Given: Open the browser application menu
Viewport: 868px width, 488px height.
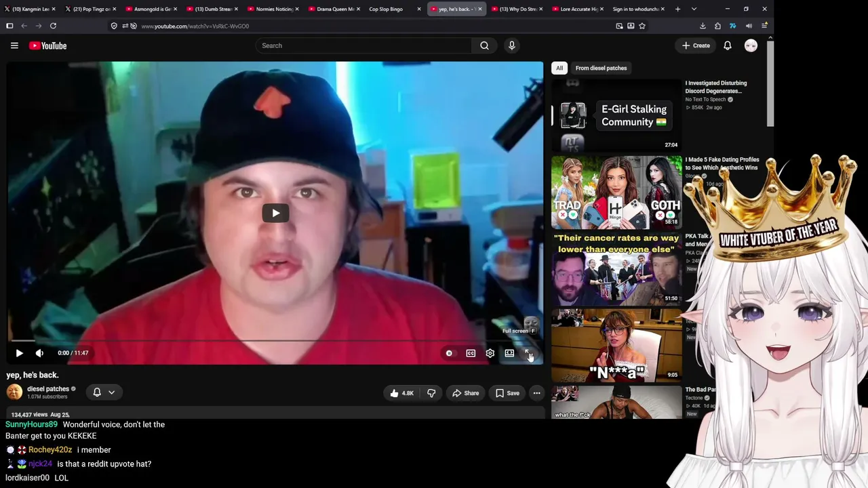Looking at the screenshot, I should tap(764, 26).
